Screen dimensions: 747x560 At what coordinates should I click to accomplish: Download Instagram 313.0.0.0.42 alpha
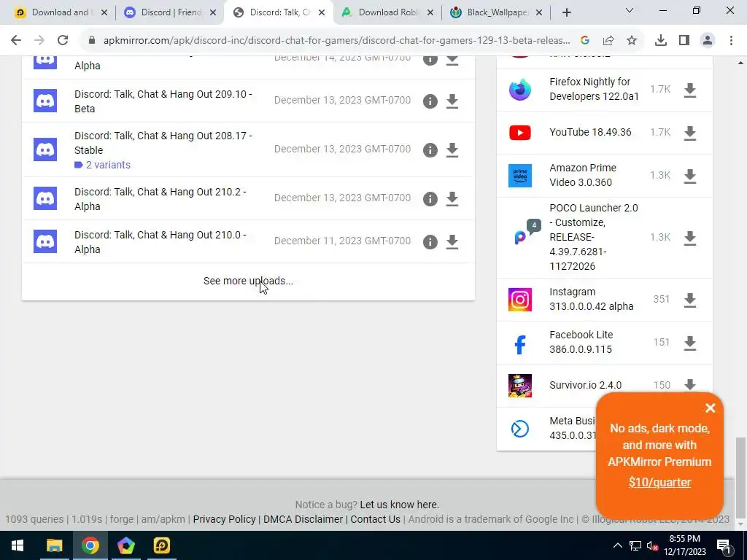pos(690,300)
